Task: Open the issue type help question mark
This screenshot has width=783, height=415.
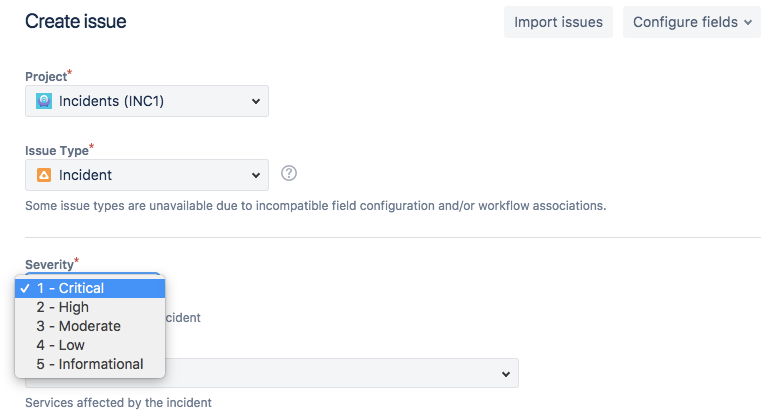Action: (x=289, y=173)
